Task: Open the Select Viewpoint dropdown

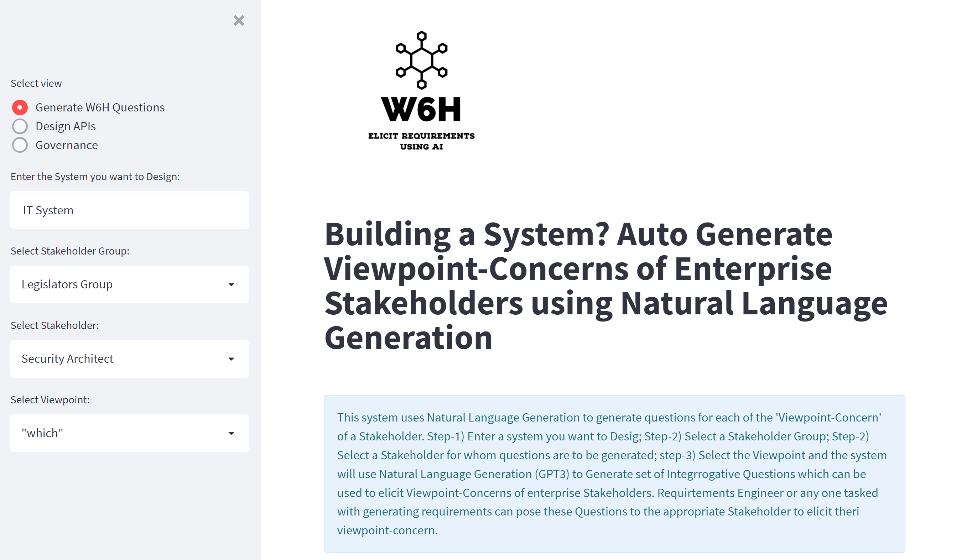Action: [129, 433]
